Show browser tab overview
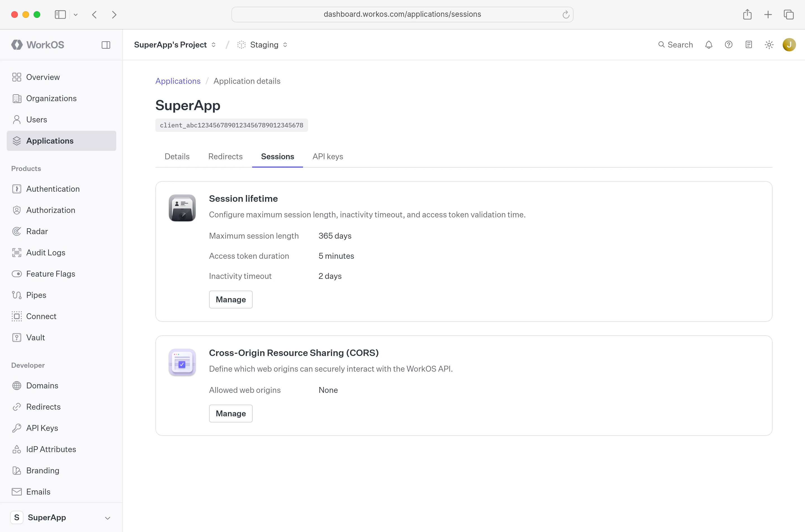 click(x=789, y=15)
